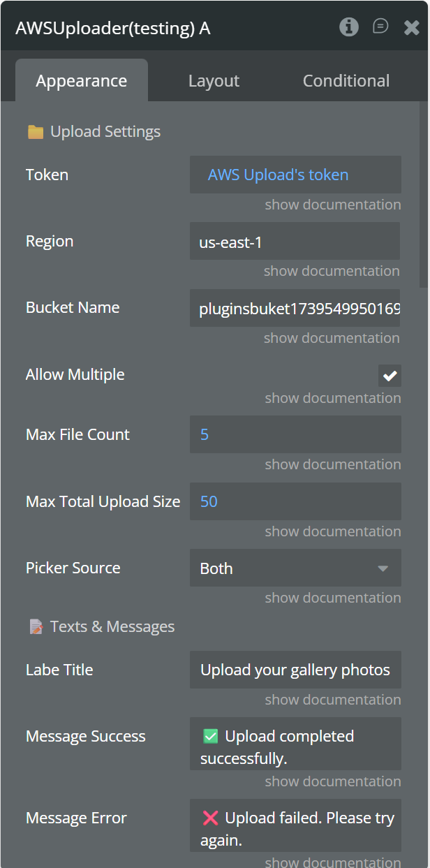430x868 pixels.
Task: Show documentation for Token field
Action: click(x=332, y=205)
